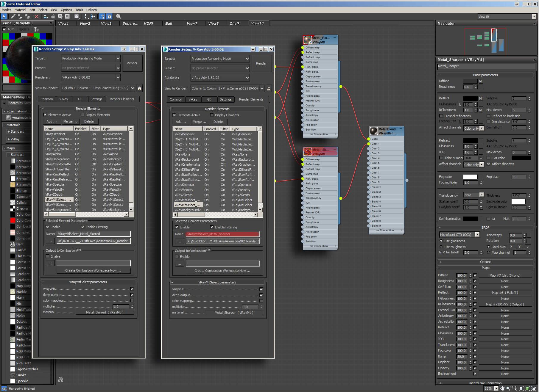Toggle Enable Filtering in left Render Setup
539x392 pixels.
82,227
